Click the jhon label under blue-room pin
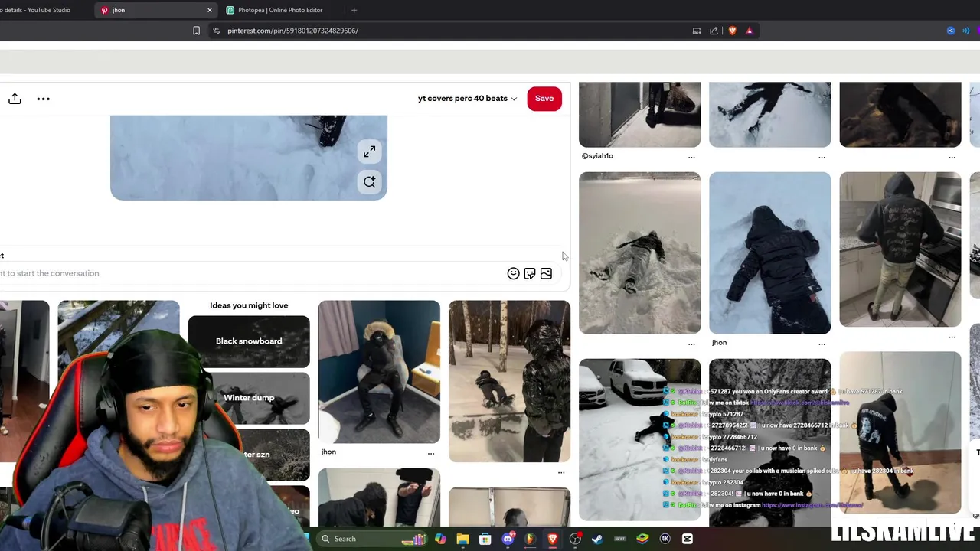This screenshot has height=551, width=980. tap(328, 452)
